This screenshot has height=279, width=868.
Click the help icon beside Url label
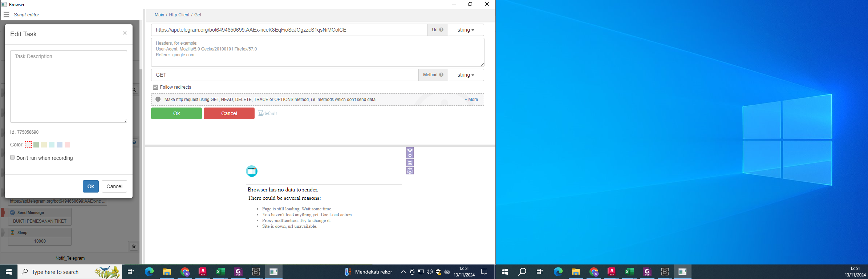click(441, 30)
